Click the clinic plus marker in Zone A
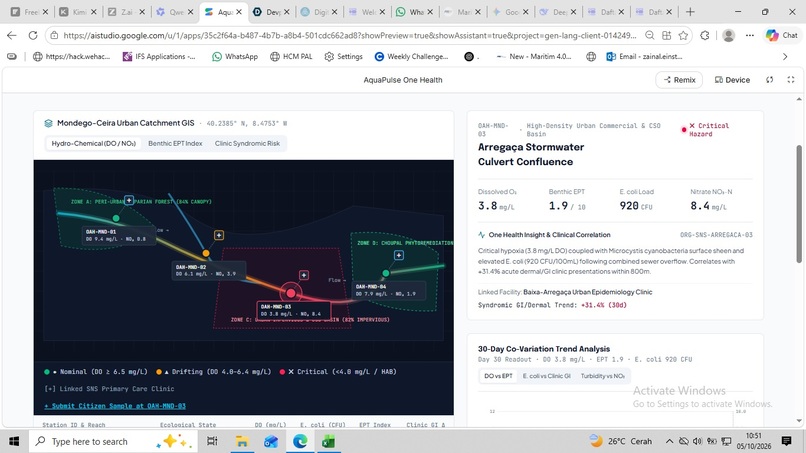This screenshot has height=453, width=806. 129,200
